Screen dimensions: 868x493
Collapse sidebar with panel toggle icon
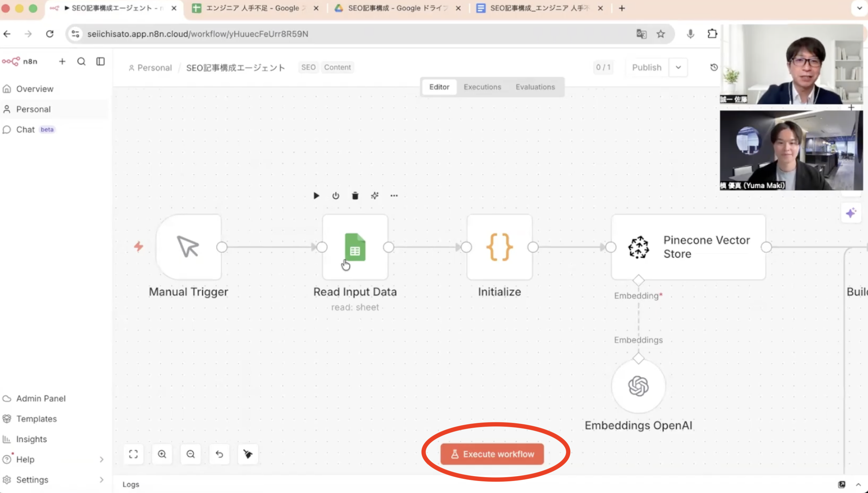tap(100, 61)
